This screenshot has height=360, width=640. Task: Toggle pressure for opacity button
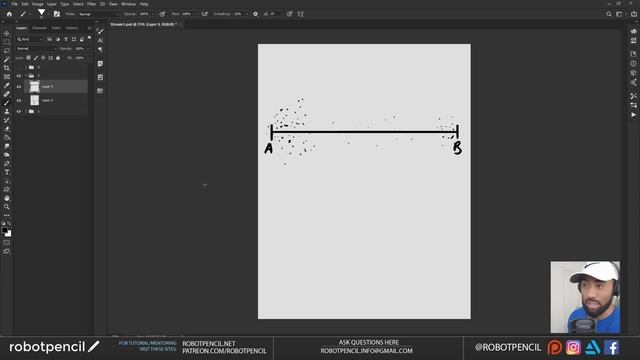pyautogui.click(x=162, y=14)
